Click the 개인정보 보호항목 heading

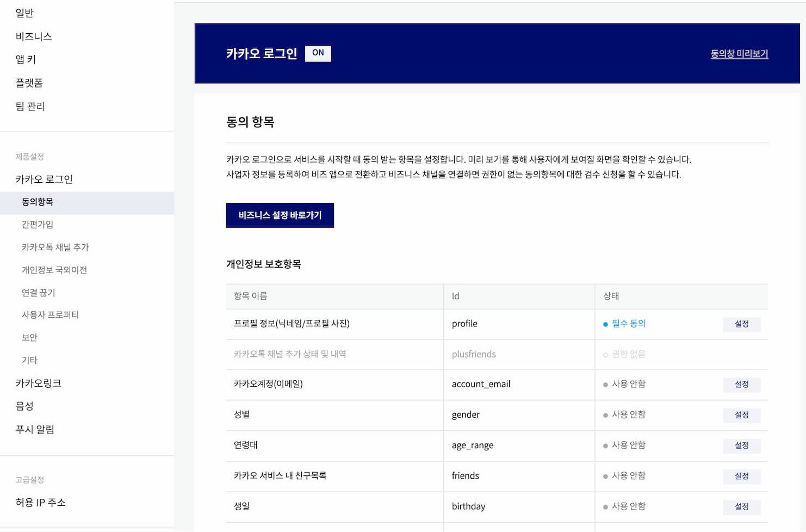pos(263,264)
